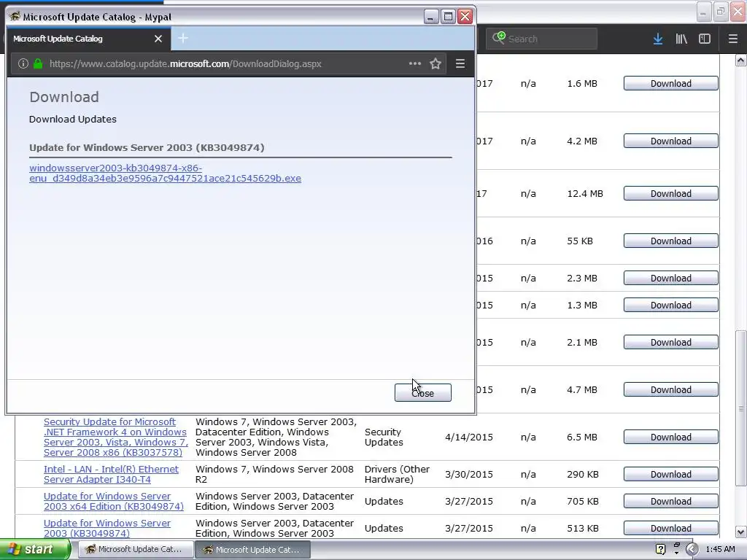
Task: Open a new tab with plus icon
Action: pos(183,38)
